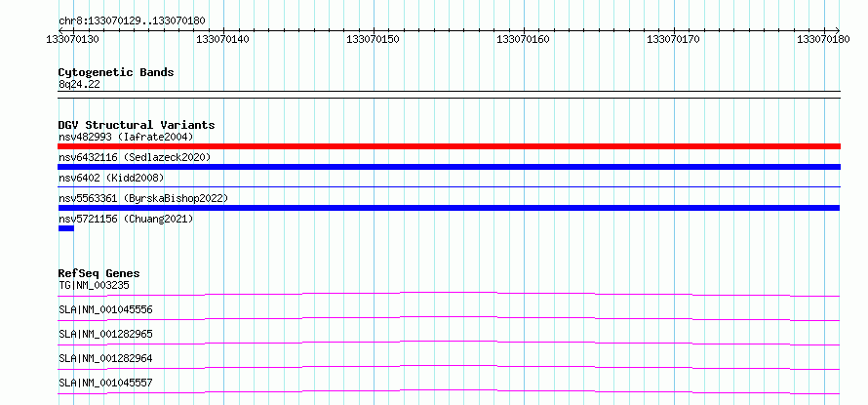
Task: Click the magenta SLA|NM_001045556 transcript line
Action: coord(449,318)
